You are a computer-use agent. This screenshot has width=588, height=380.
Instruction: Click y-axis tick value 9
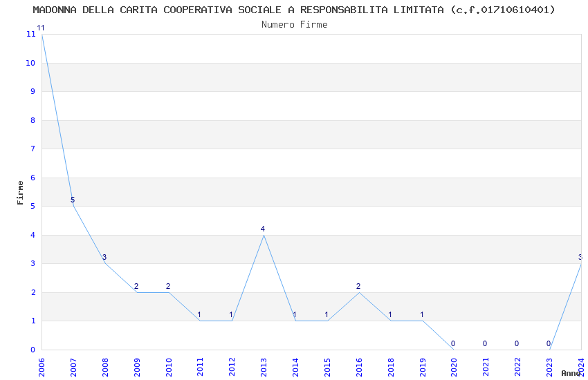tap(33, 91)
